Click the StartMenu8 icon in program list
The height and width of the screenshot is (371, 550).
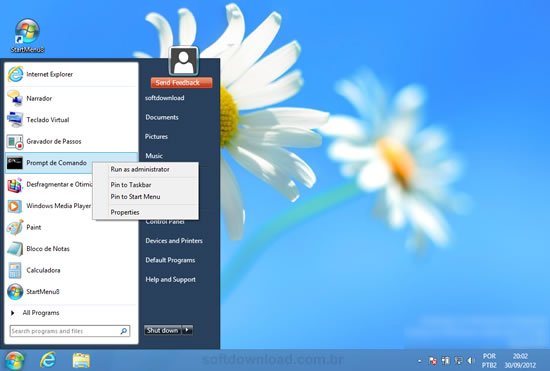(15, 292)
